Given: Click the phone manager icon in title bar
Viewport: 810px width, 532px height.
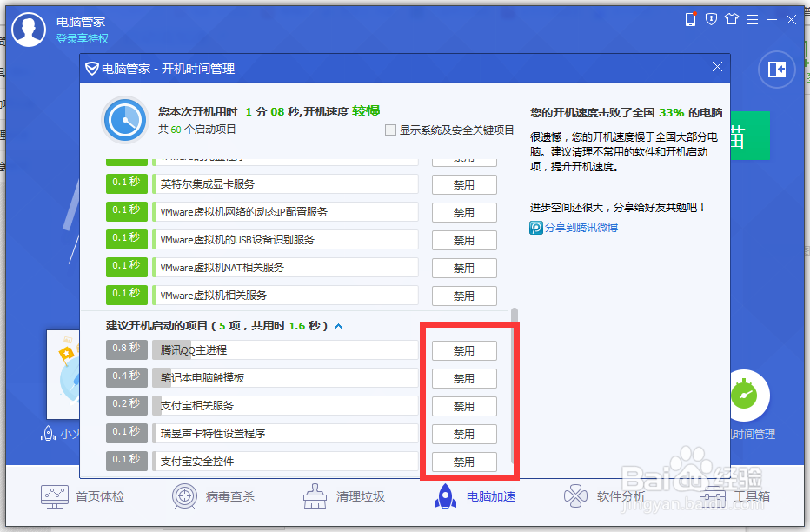Looking at the screenshot, I should click(x=690, y=18).
